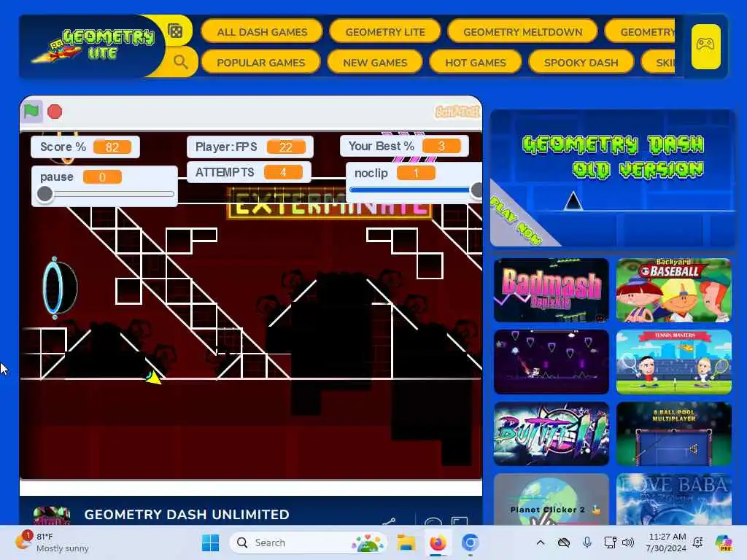The height and width of the screenshot is (560, 747).
Task: Click the yellow gamepad controller button
Action: (x=705, y=46)
